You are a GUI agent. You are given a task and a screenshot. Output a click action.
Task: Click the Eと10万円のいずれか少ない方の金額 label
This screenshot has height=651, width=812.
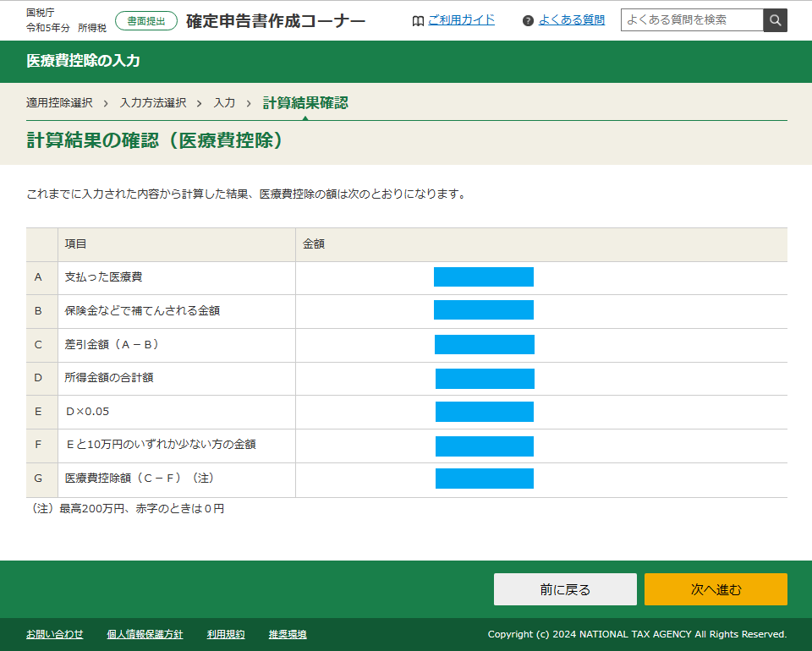point(161,444)
